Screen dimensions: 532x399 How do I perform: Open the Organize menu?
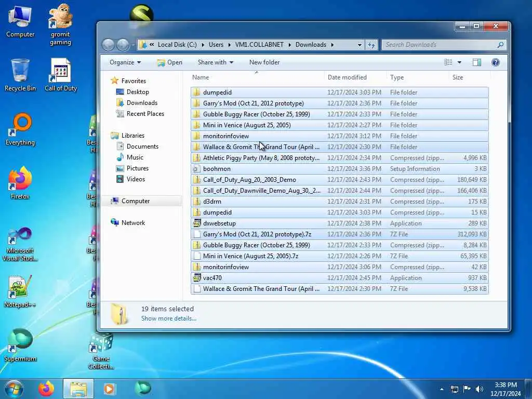(125, 62)
